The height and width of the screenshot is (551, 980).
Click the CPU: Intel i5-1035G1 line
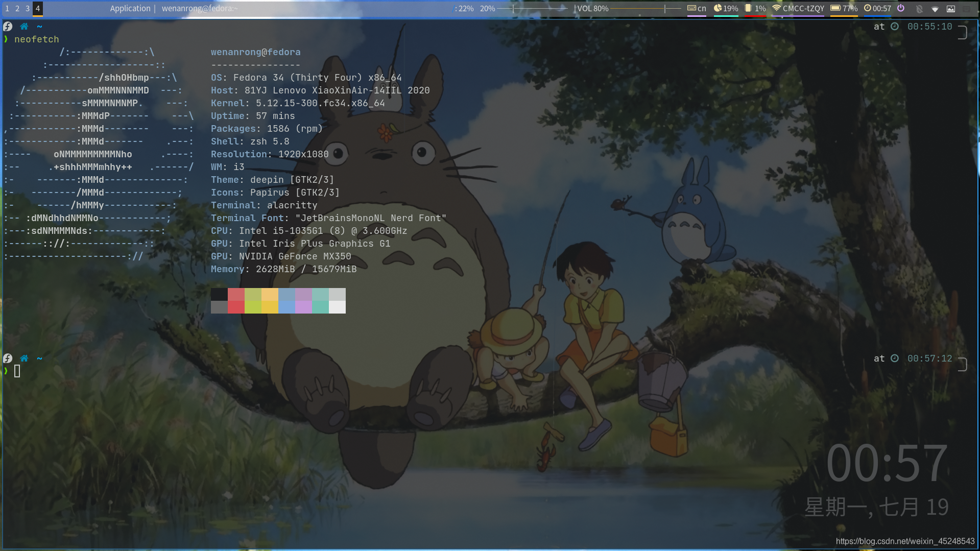pos(309,231)
